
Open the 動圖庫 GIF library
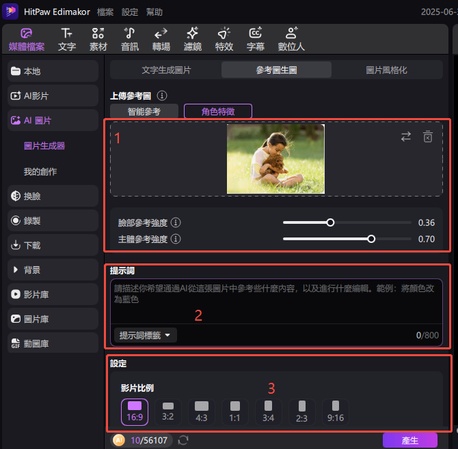click(x=53, y=343)
